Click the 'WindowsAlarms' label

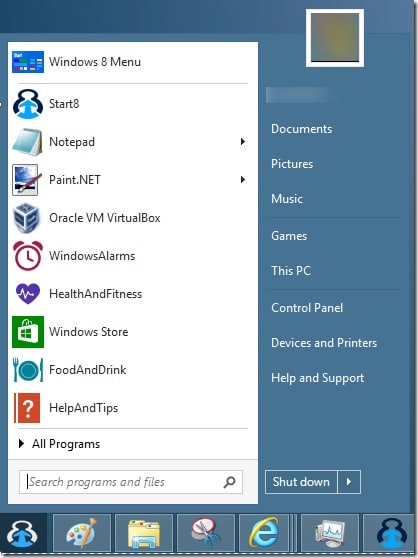click(x=92, y=256)
